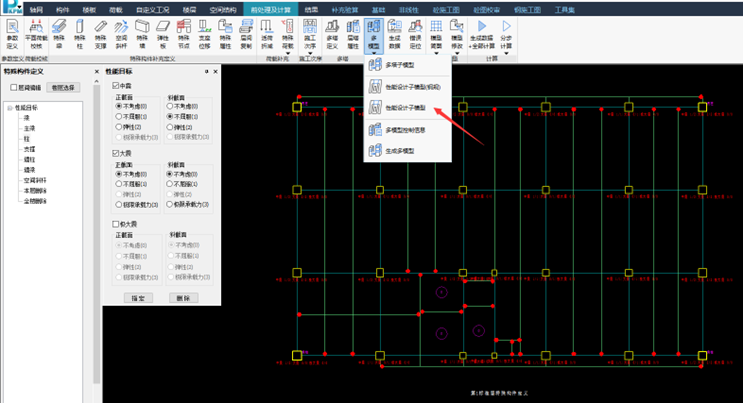
Task: Close the 性能目标 panel
Action: 216,72
